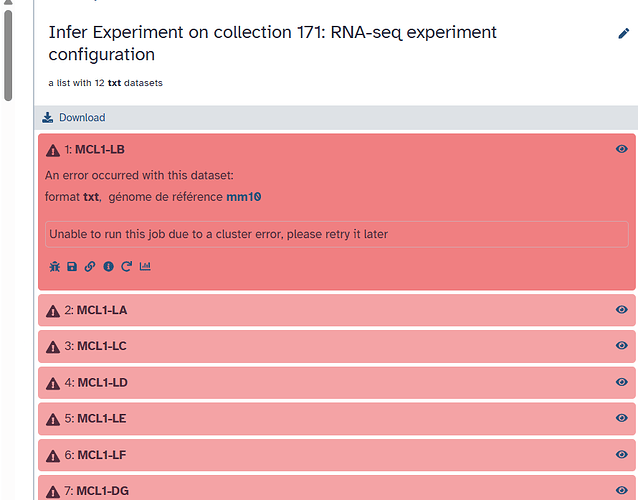Click the bug report icon for MCL1-LB
The height and width of the screenshot is (500, 638).
pos(55,266)
